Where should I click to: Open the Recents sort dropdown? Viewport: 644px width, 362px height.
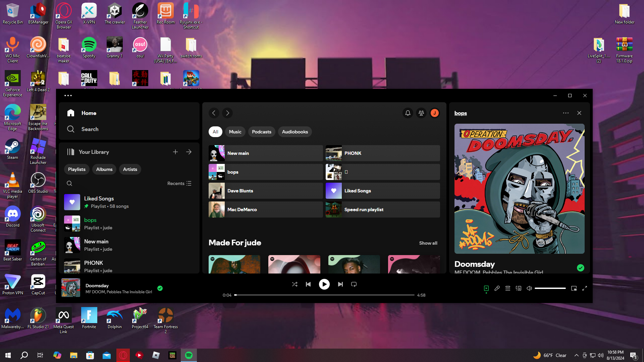click(179, 183)
